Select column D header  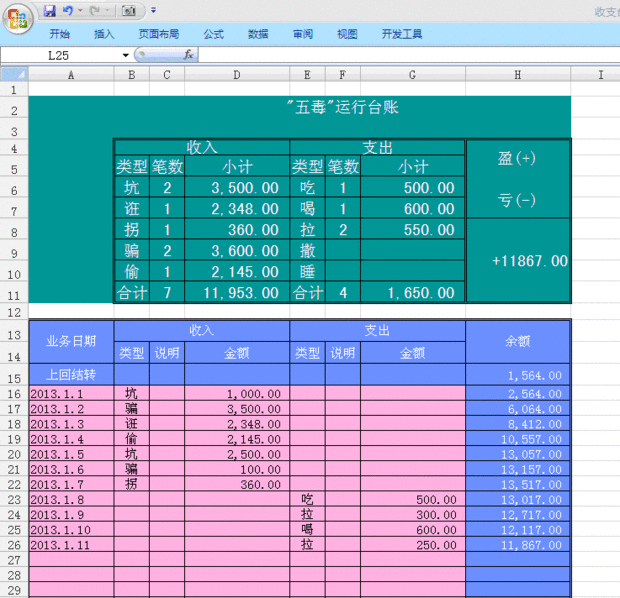[236, 75]
